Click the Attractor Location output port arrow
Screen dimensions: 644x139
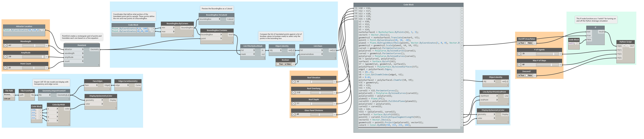point(44,30)
